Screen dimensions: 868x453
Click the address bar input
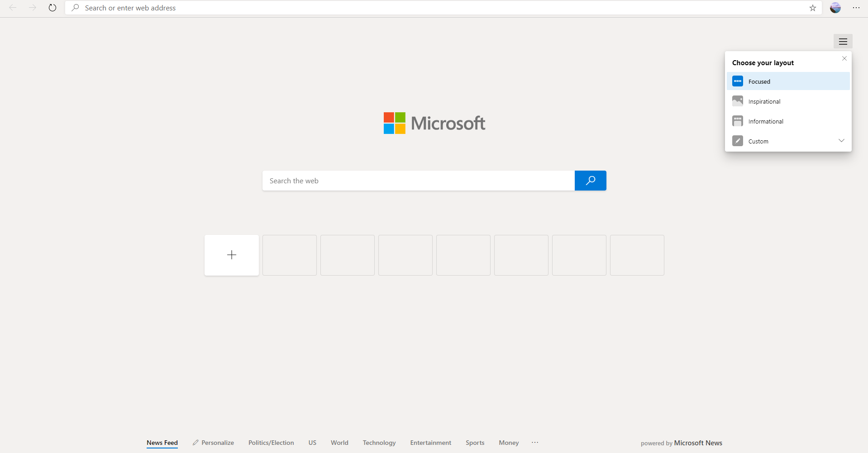pos(444,8)
